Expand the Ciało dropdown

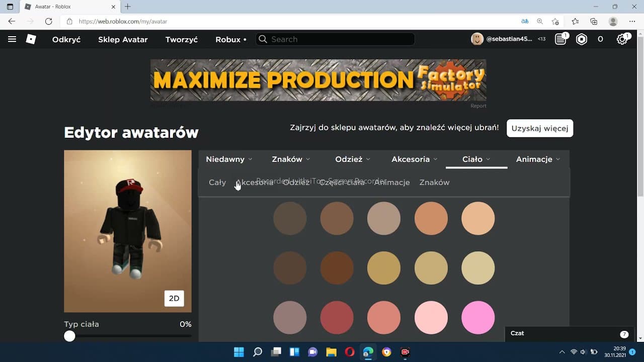point(476,159)
